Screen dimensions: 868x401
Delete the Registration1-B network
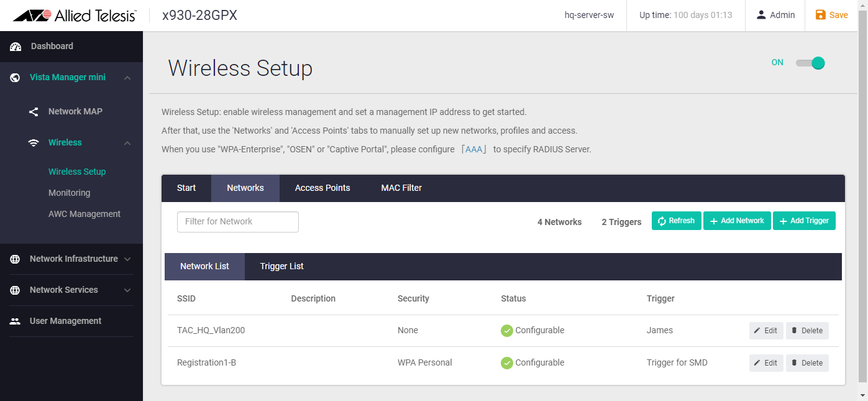(x=806, y=363)
